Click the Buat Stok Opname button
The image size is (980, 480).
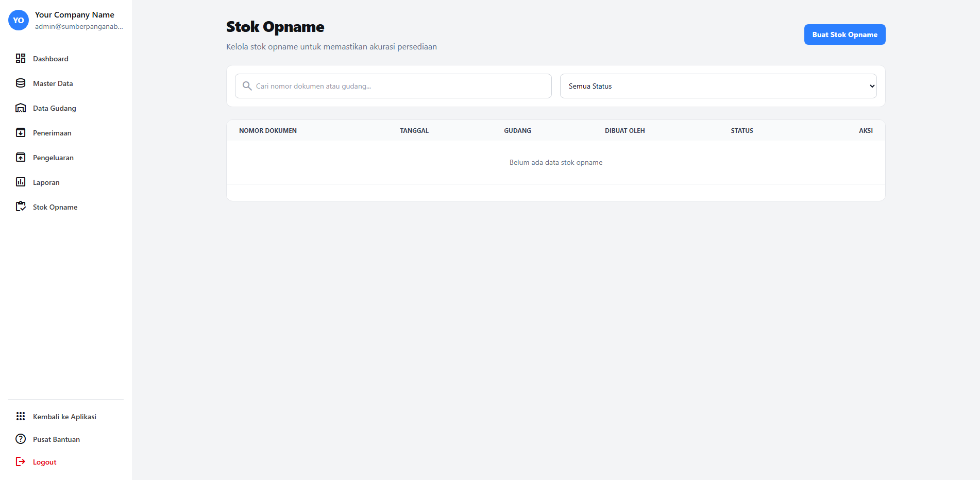[x=844, y=35]
